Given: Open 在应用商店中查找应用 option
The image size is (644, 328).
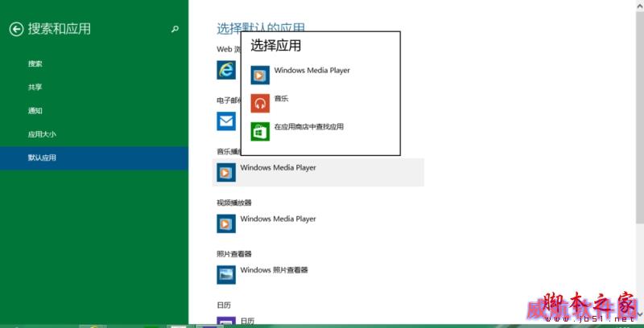Looking at the screenshot, I should point(309,127).
